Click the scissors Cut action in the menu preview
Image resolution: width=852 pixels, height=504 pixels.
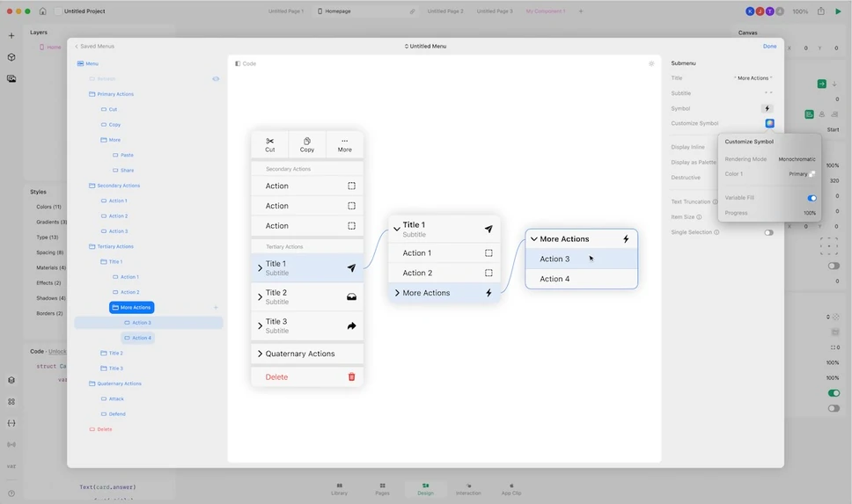coord(270,144)
